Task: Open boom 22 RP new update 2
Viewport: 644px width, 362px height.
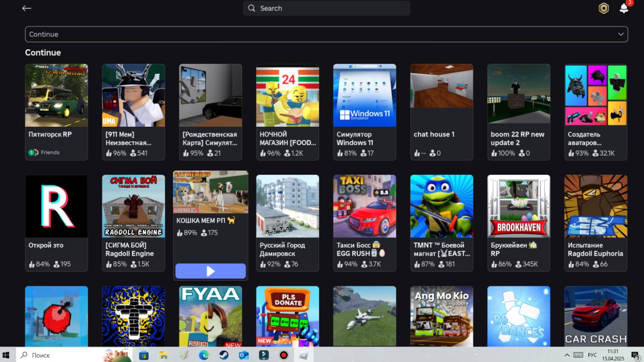Action: click(x=519, y=112)
